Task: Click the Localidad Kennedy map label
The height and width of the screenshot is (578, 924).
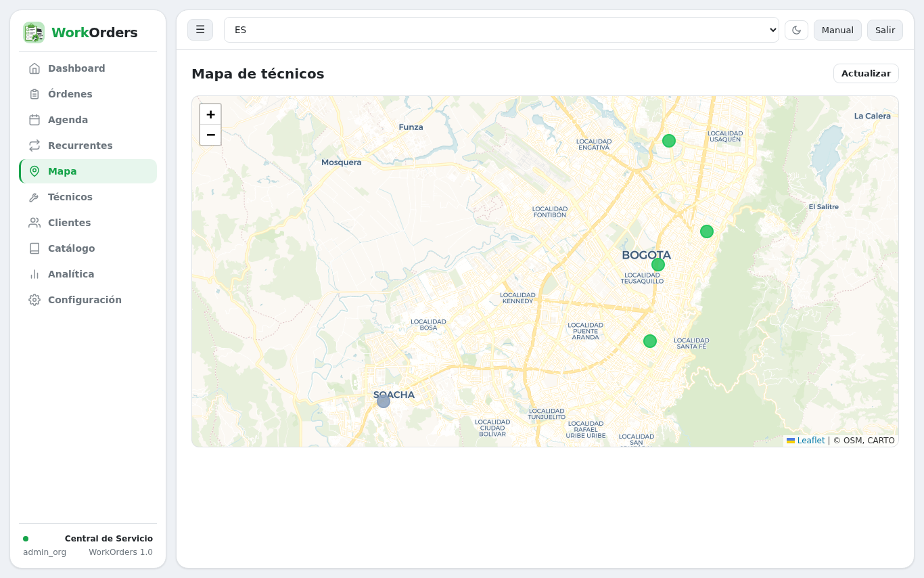Action: click(x=517, y=298)
